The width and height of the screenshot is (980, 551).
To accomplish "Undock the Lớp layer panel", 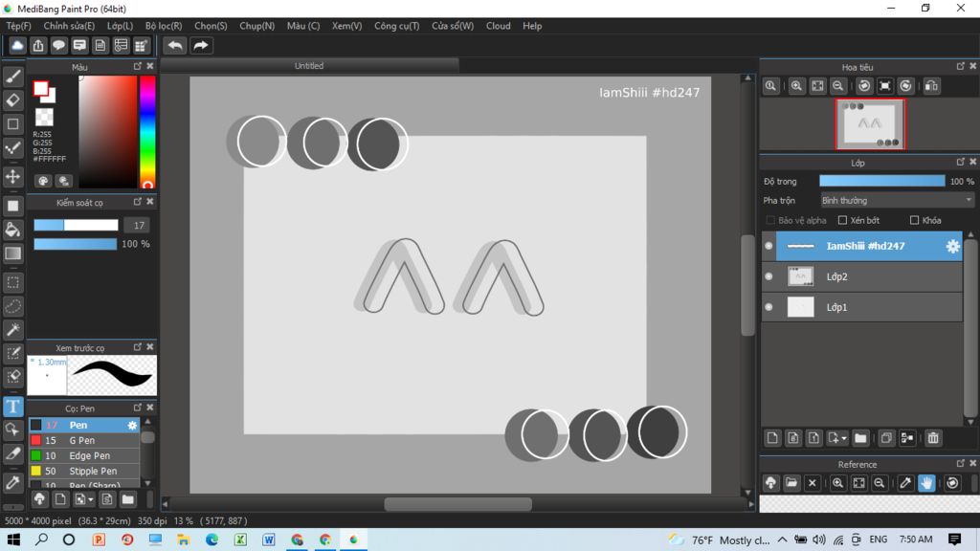I will click(961, 162).
